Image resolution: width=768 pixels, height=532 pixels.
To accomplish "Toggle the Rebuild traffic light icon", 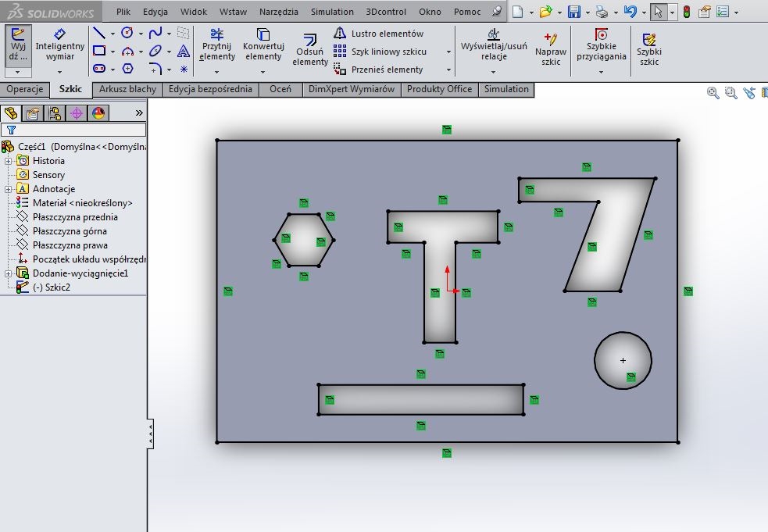I will (x=686, y=12).
